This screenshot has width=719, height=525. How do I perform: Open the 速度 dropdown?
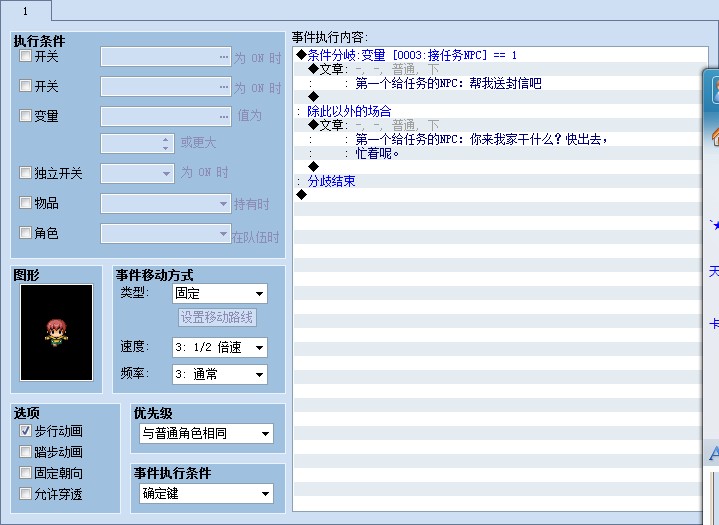(220, 348)
